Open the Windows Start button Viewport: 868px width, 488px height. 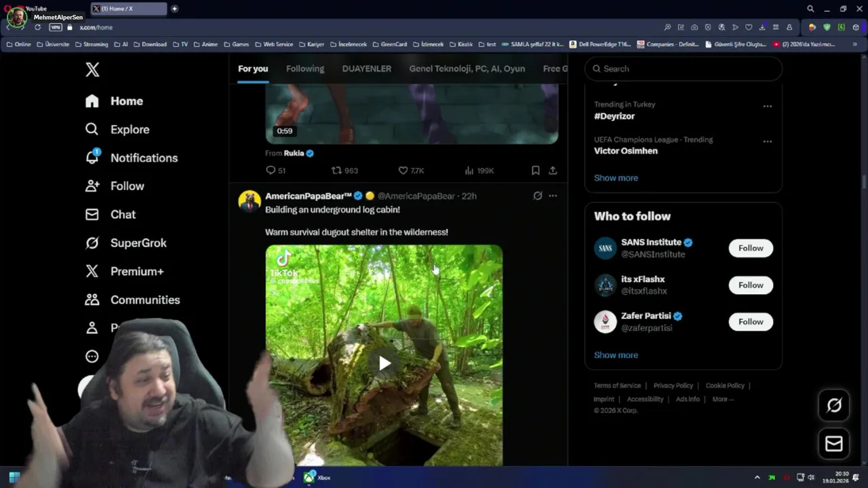click(x=14, y=477)
